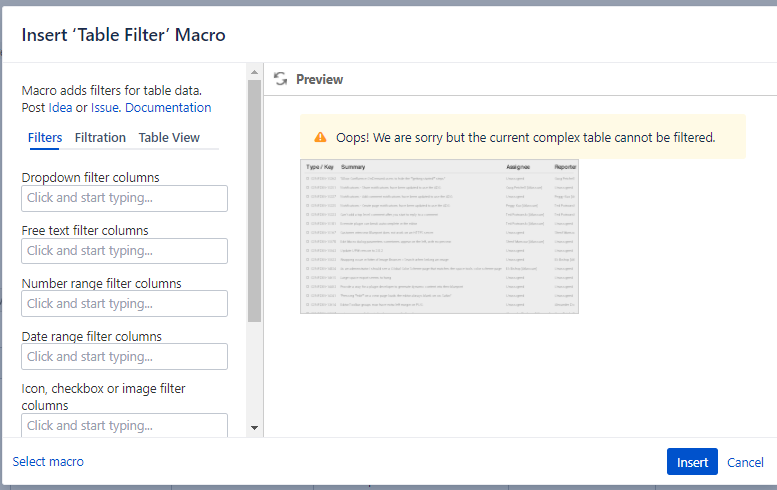
Task: Click the Select macro link
Action: pos(48,461)
